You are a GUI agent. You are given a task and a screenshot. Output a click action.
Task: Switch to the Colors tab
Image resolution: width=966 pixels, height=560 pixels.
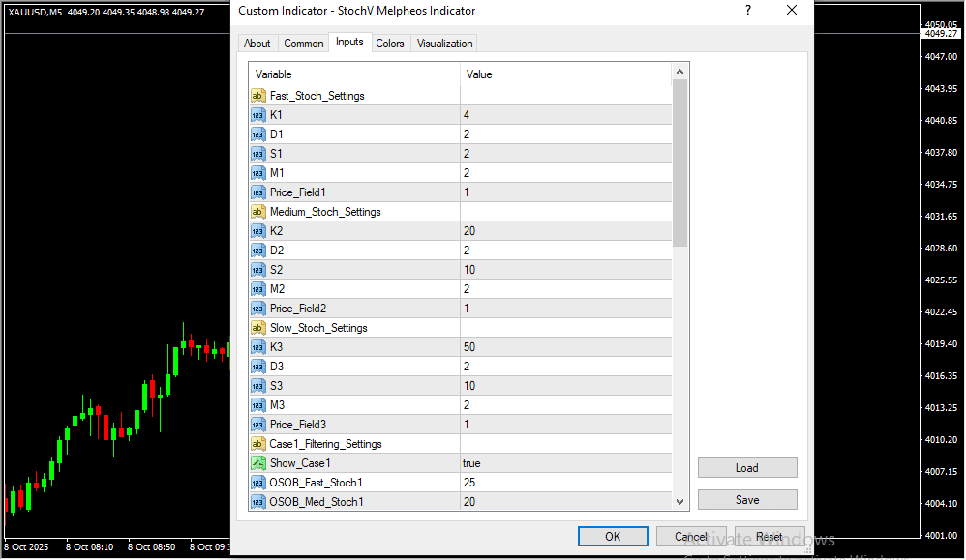coord(390,44)
